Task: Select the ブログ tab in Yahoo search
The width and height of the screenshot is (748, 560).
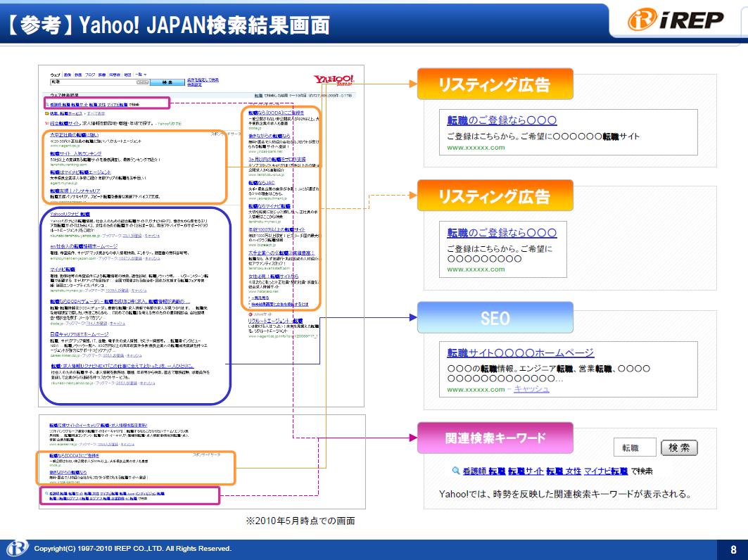Action: point(90,75)
